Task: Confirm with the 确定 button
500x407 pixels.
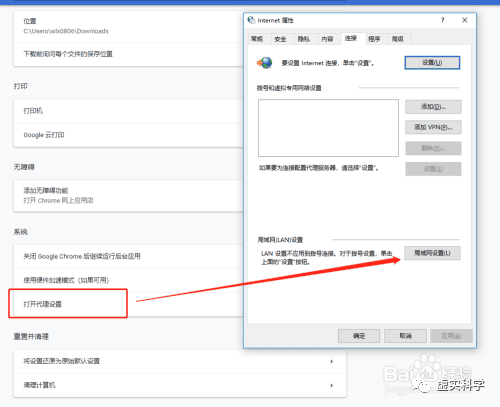Action: pyautogui.click(x=359, y=336)
